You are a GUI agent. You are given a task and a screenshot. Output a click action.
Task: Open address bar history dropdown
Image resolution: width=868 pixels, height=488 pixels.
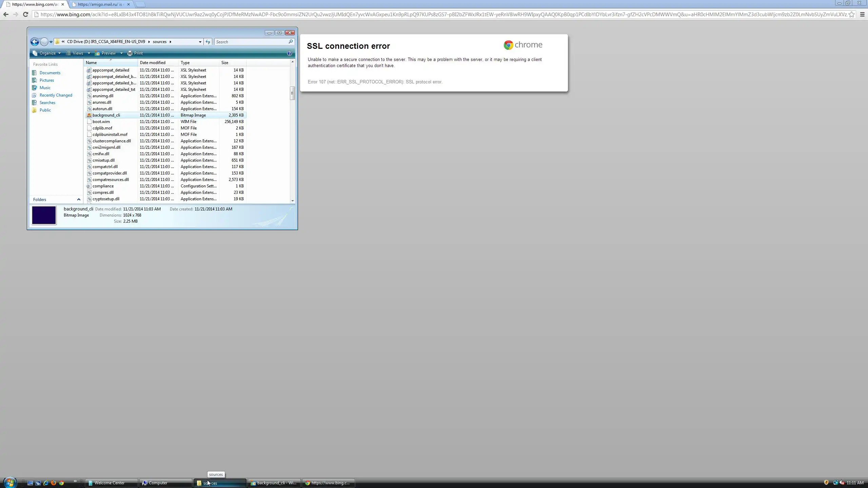200,42
